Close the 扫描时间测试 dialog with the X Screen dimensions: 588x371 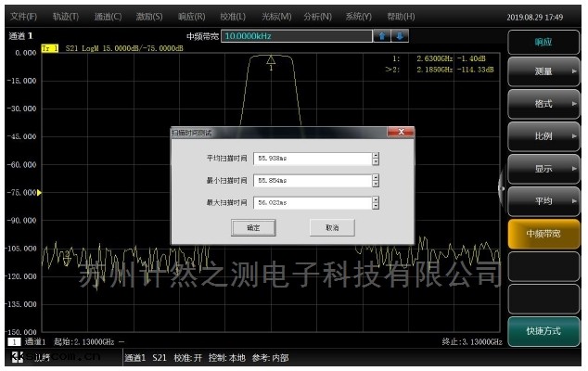coord(400,133)
